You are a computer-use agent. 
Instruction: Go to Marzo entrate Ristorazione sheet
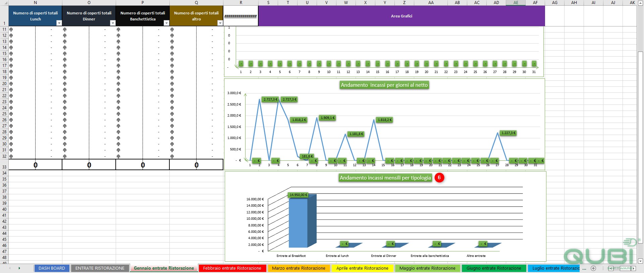(299, 268)
